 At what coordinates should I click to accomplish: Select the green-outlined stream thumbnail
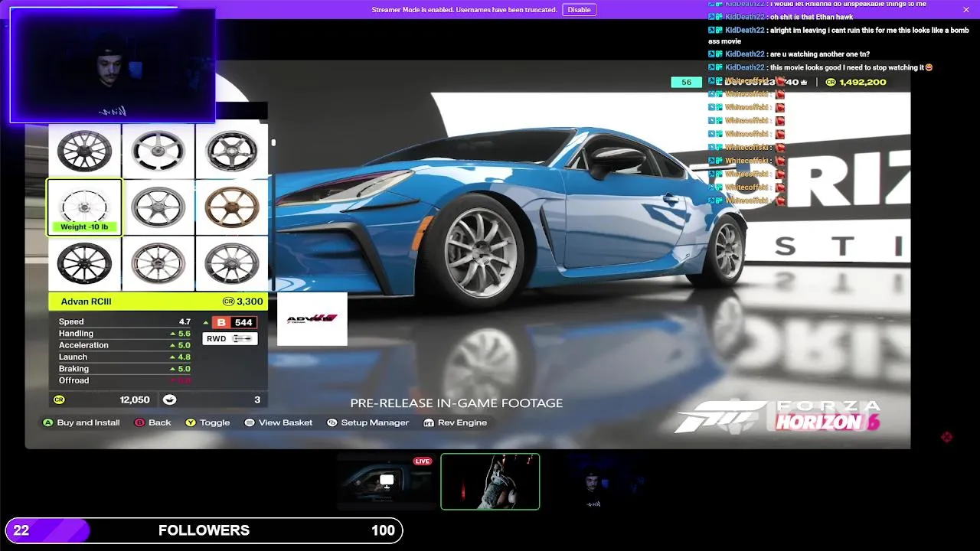[x=490, y=481]
